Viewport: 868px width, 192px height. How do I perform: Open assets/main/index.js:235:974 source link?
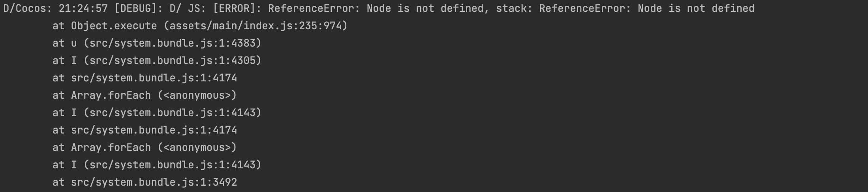point(256,26)
